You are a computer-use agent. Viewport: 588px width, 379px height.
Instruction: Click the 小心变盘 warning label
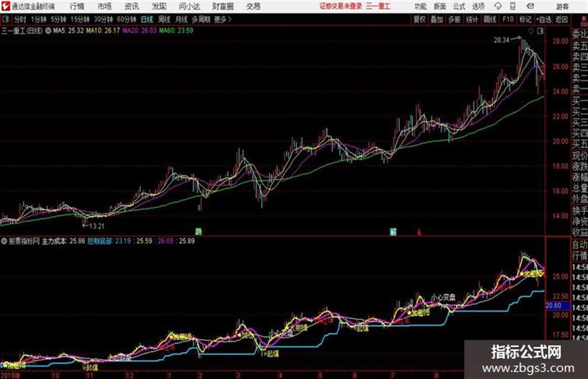444,297
